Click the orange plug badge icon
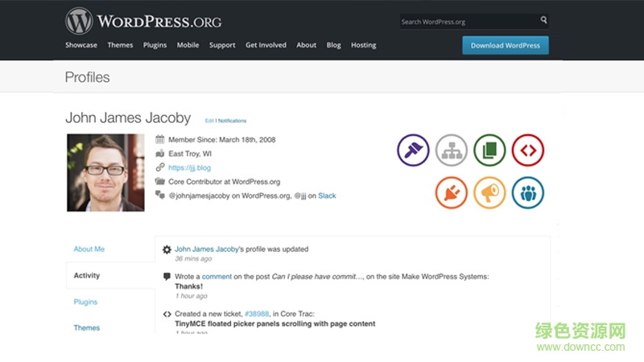Viewport: 644px width, 362px height. (452, 192)
